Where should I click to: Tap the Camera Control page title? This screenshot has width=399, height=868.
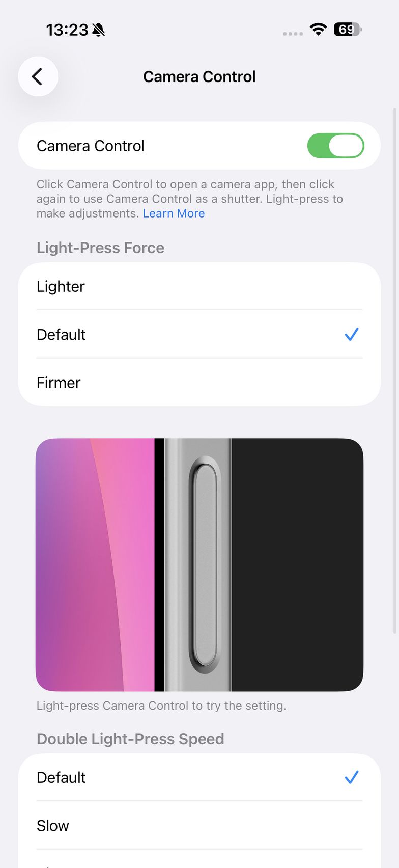click(x=199, y=76)
